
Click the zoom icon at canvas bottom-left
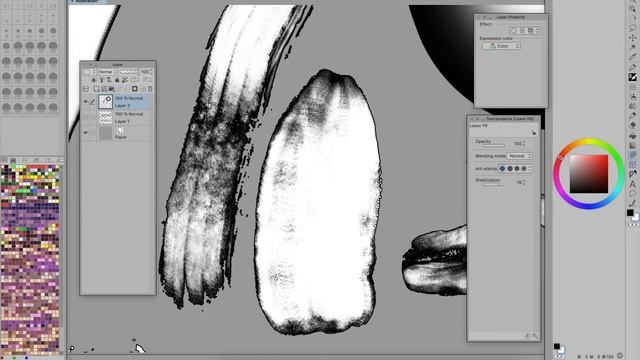[72, 349]
